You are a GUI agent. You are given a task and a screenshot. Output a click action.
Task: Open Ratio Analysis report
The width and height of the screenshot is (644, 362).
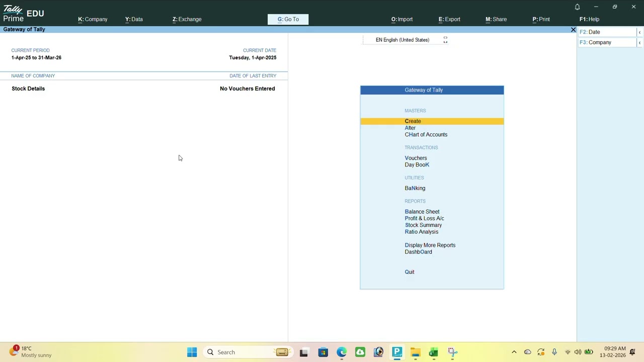click(421, 232)
